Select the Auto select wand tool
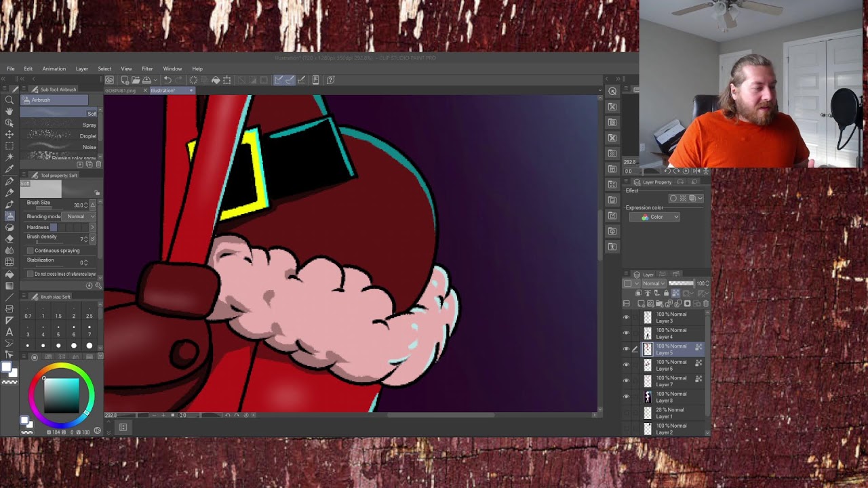 [9, 157]
